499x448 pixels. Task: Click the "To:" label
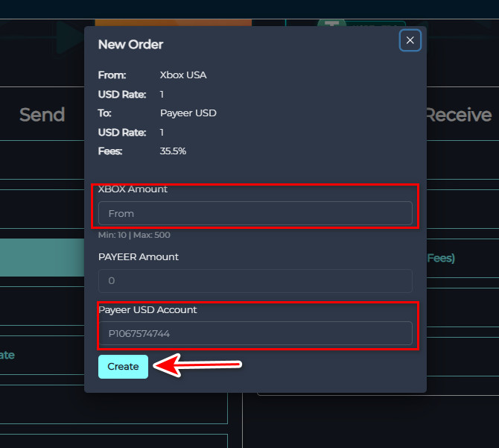point(105,113)
